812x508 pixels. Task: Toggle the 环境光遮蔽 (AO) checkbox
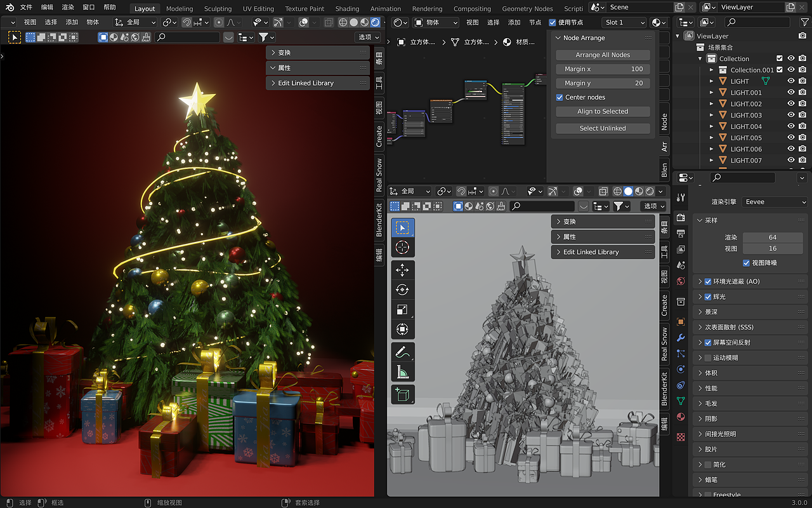coord(708,281)
